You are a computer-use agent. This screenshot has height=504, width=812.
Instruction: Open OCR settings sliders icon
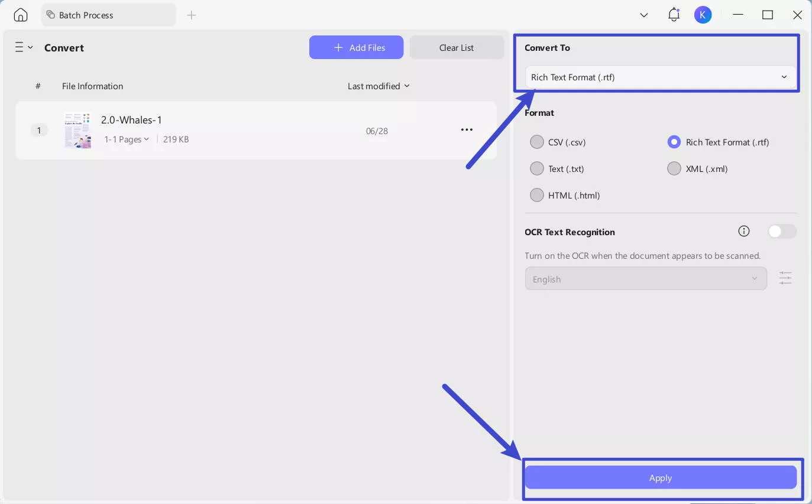click(785, 278)
